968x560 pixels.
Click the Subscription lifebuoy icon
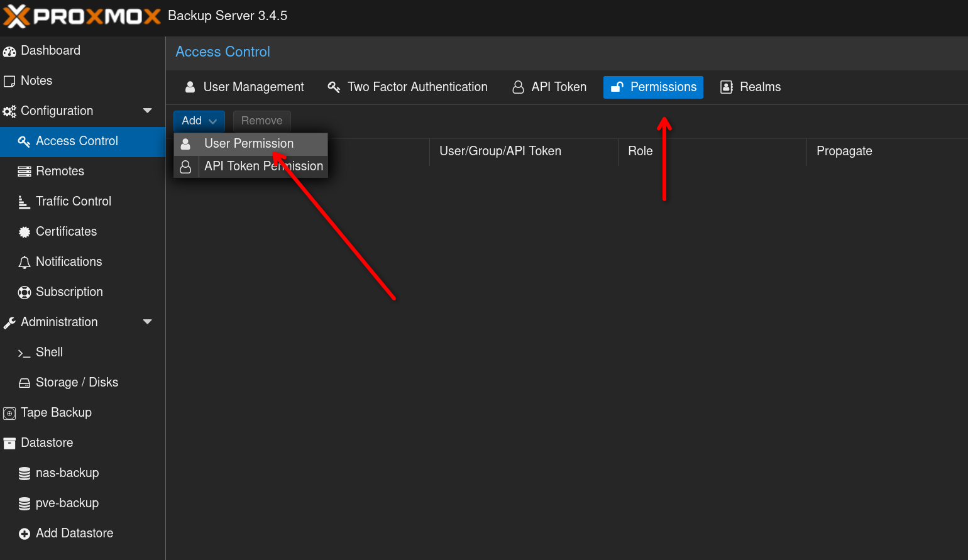click(25, 292)
